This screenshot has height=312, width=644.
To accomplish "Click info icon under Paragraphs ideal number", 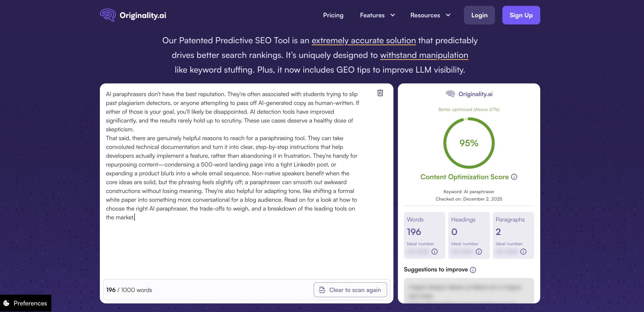I will coord(523,252).
